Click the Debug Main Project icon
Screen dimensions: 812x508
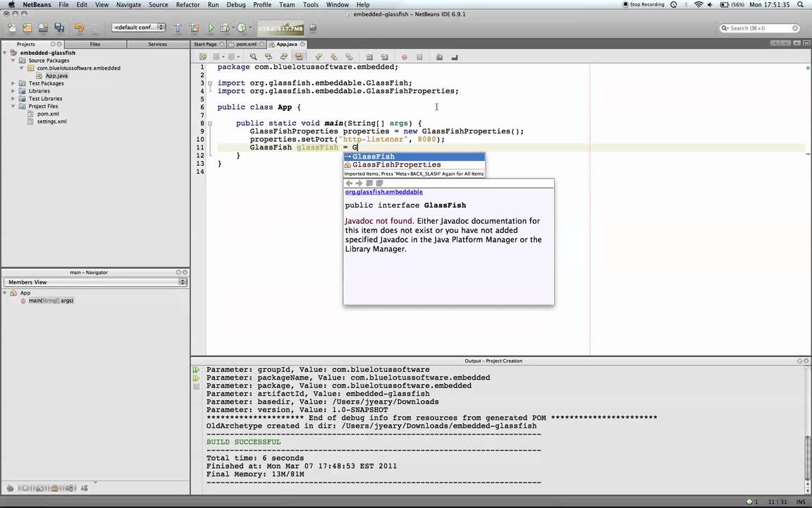click(225, 28)
